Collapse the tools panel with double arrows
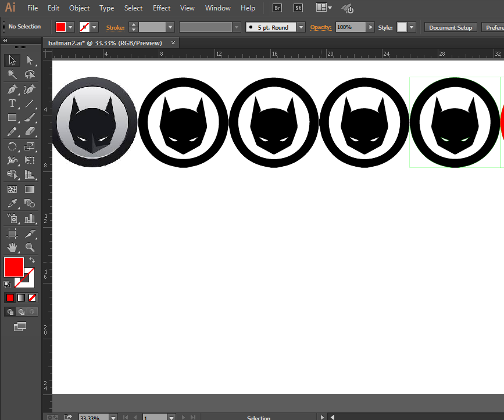This screenshot has width=504, height=420. [6, 41]
